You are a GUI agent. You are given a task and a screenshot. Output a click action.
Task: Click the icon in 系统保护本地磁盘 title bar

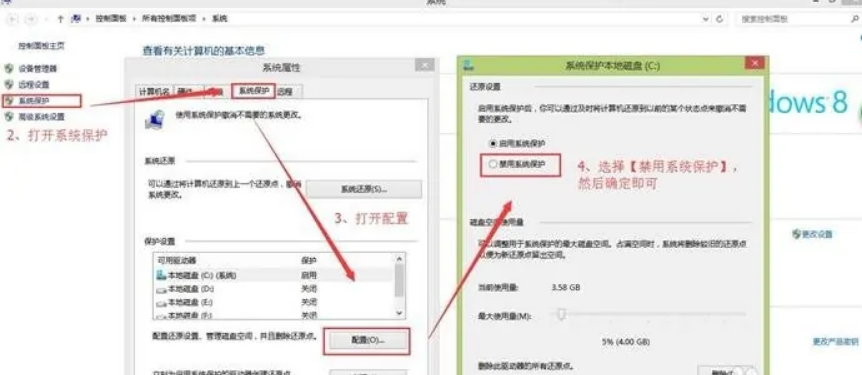click(469, 65)
